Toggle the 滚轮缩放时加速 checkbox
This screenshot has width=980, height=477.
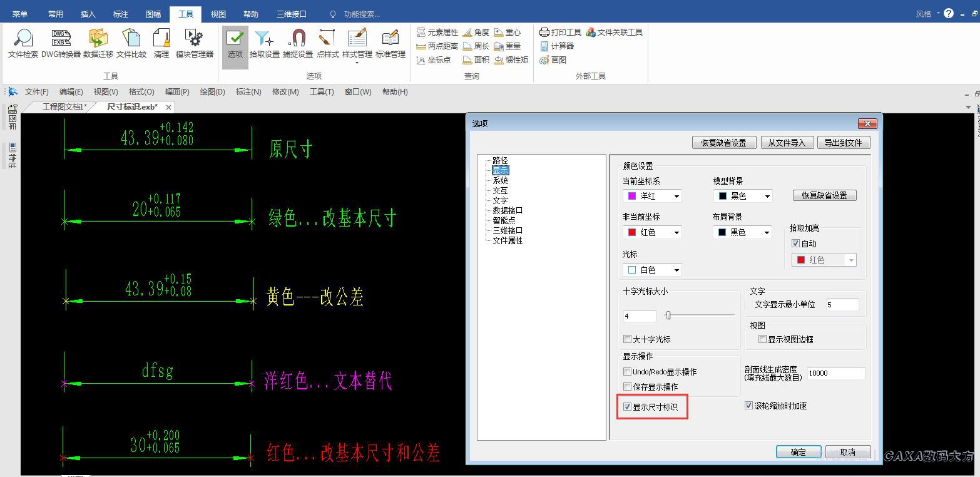748,406
